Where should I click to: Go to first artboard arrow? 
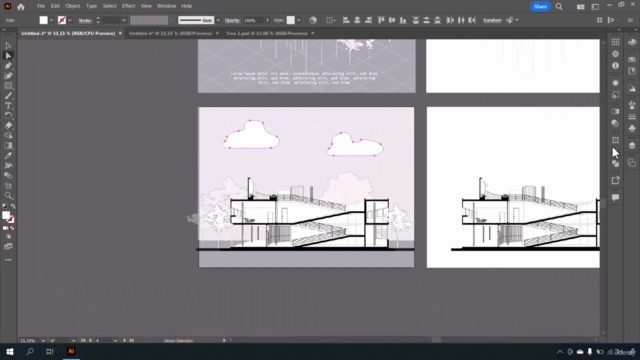pyautogui.click(x=83, y=340)
